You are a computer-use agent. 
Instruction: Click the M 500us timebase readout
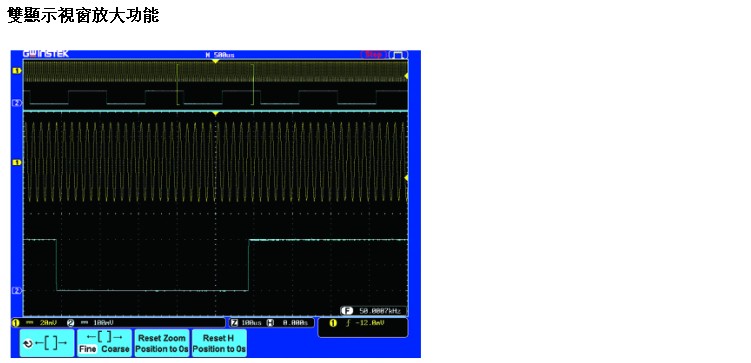pyautogui.click(x=220, y=55)
